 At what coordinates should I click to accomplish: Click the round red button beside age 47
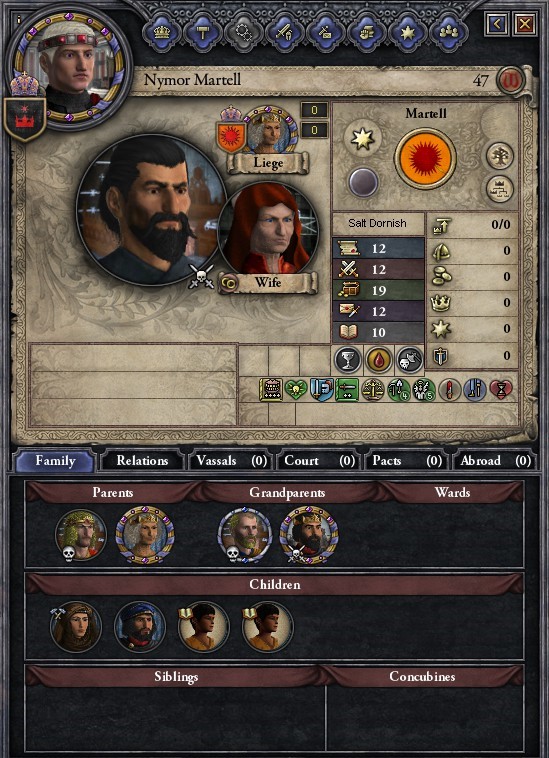point(510,80)
